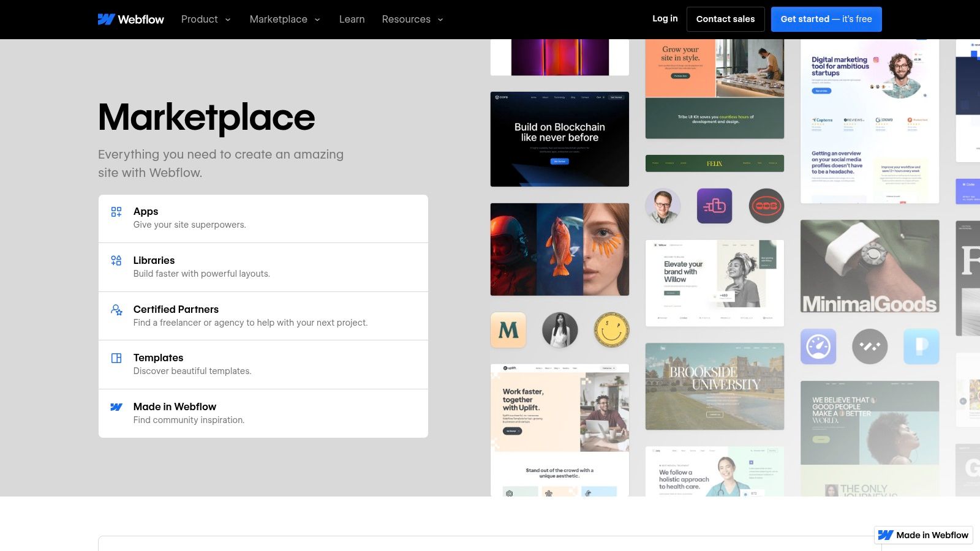
Task: Open the Elevate your brand with Willow thumbnail
Action: [715, 283]
